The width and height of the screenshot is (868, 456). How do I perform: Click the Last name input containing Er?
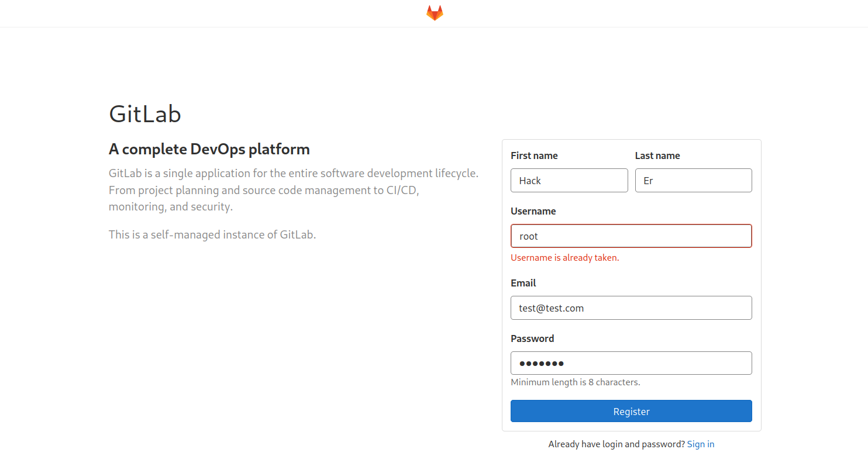(x=693, y=181)
